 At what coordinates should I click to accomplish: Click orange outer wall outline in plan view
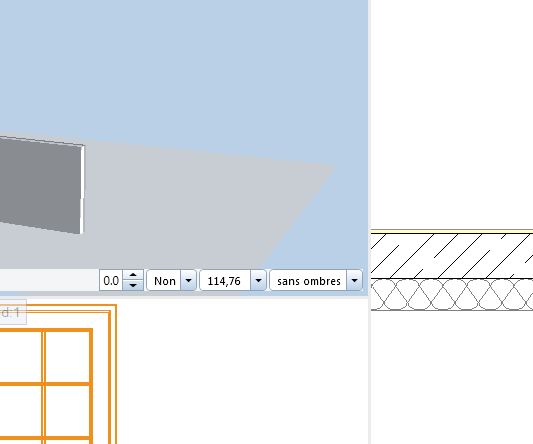tap(116, 374)
